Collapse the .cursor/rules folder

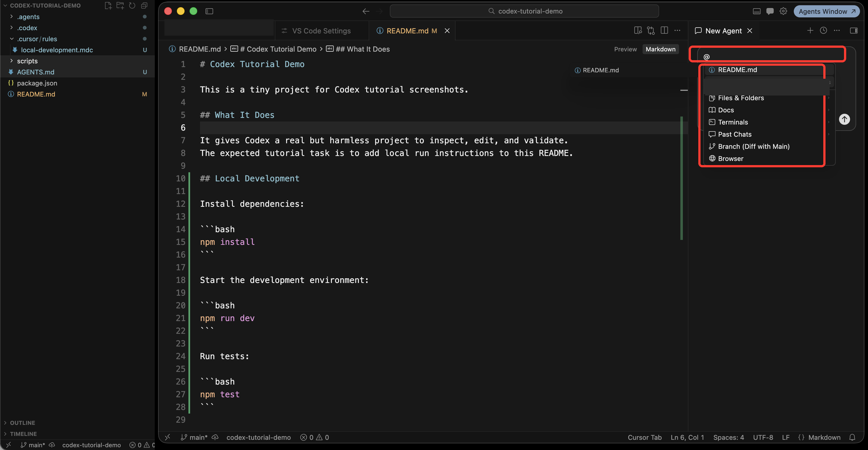tap(77, 39)
